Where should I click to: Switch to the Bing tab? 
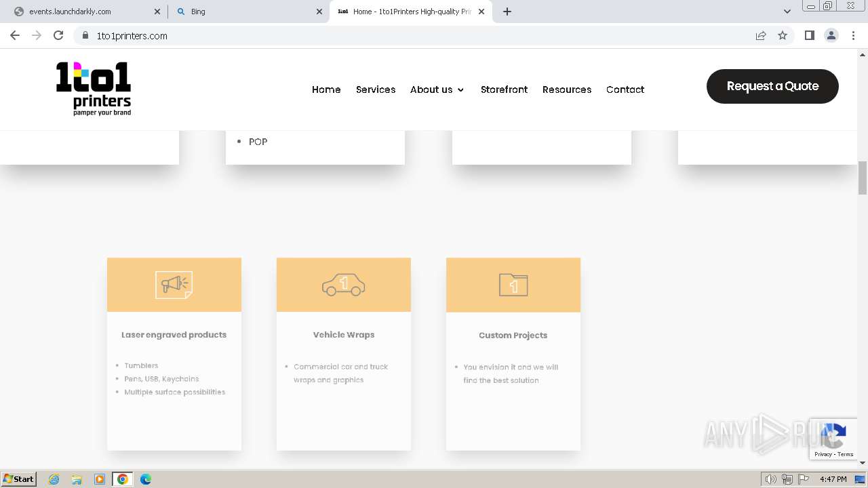(248, 12)
